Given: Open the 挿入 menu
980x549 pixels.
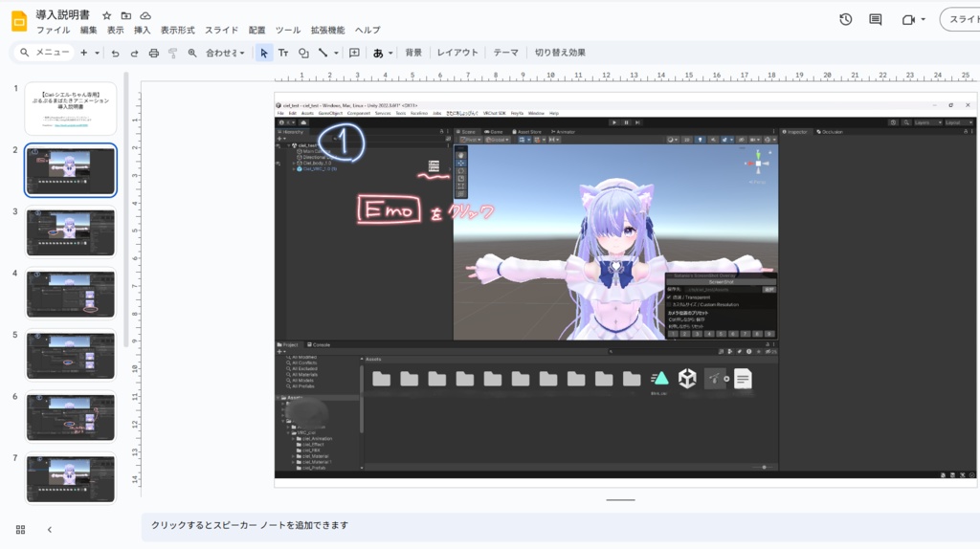Looking at the screenshot, I should tap(142, 30).
